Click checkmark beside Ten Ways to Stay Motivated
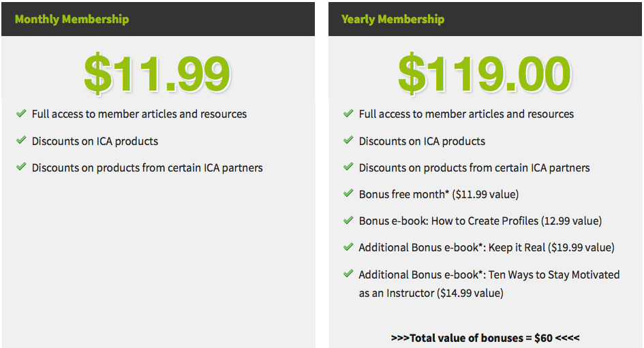644x348 pixels. click(348, 274)
